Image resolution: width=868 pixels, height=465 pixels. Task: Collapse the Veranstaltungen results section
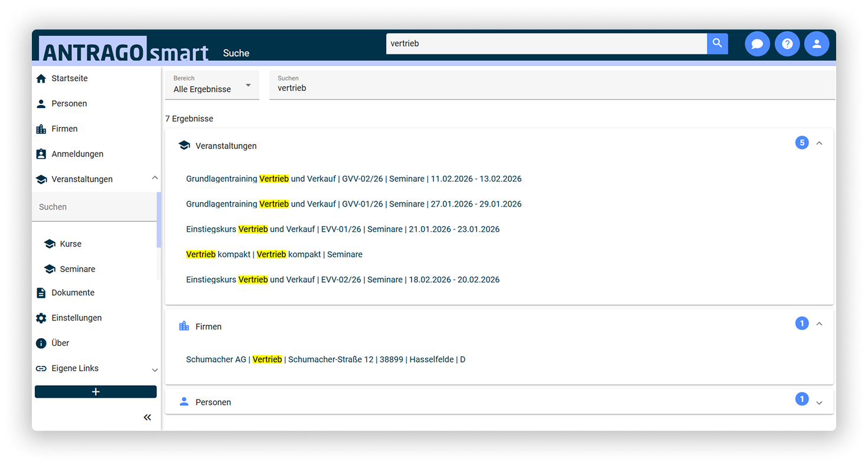pos(819,143)
